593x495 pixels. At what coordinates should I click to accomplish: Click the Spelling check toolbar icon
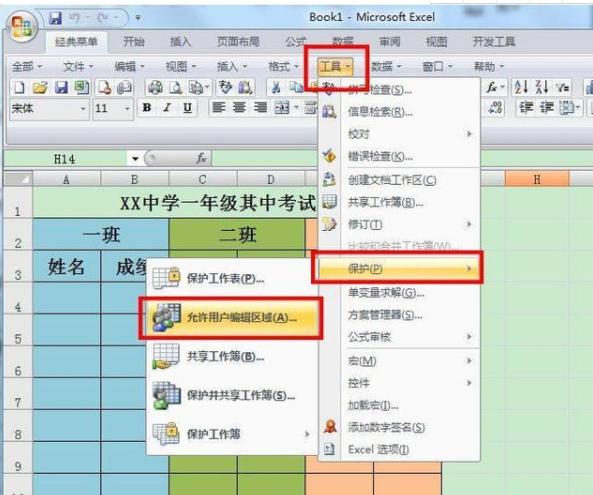coord(225,87)
